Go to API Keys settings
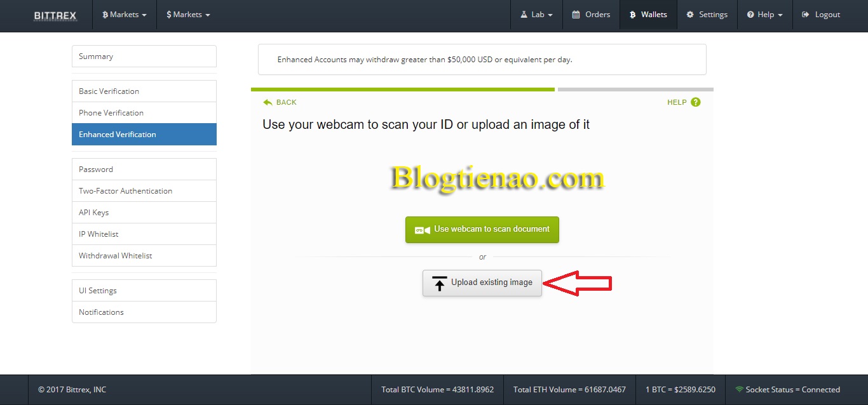Screen dimensions: 868x405 [x=144, y=213]
